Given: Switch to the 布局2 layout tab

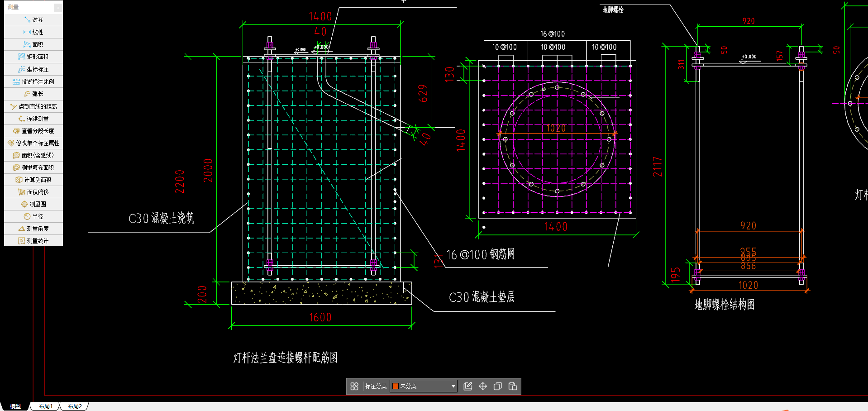Looking at the screenshot, I should coord(75,406).
